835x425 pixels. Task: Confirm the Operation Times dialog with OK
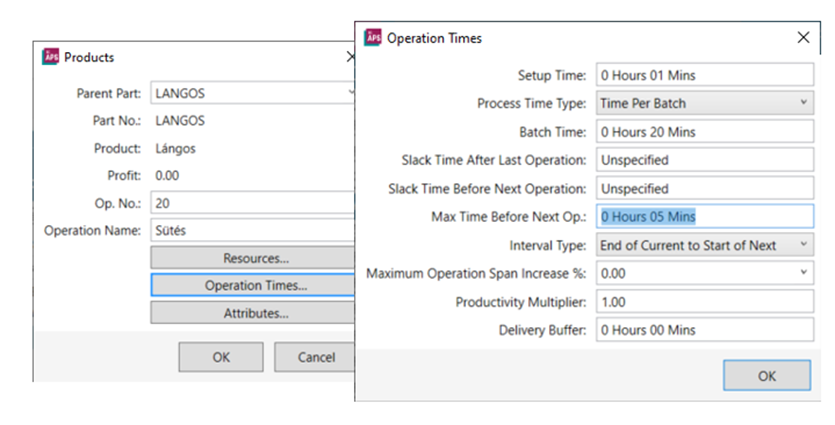[766, 376]
